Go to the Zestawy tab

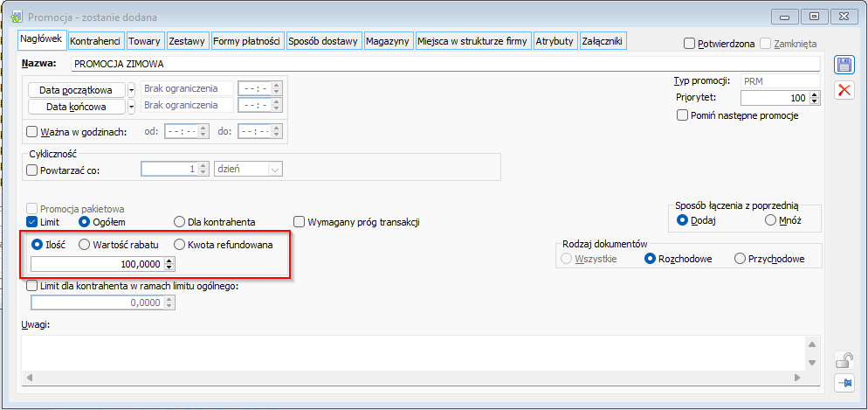pyautogui.click(x=187, y=41)
